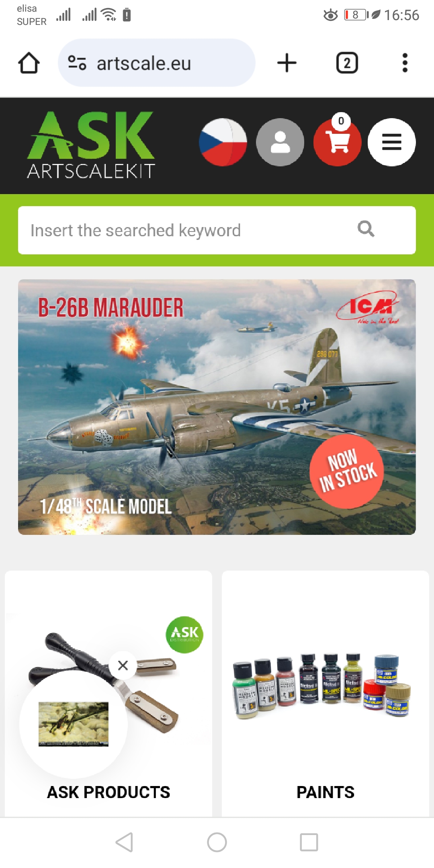Open the B-26B Marauder banner
This screenshot has height=868, width=434.
tap(217, 407)
